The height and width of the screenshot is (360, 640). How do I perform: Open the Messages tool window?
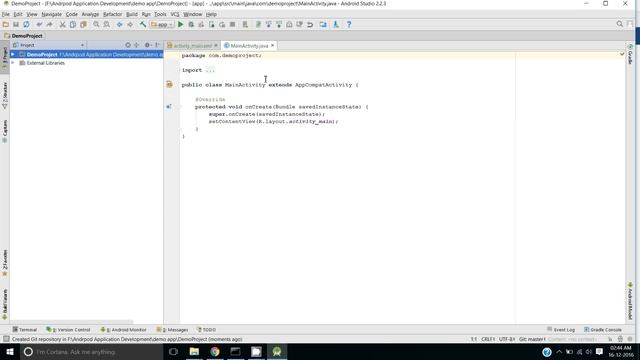[173, 329]
